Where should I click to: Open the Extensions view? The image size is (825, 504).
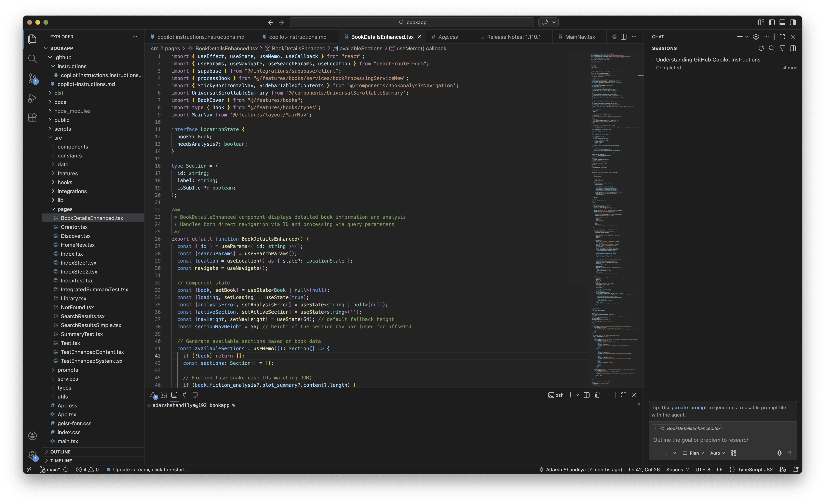(32, 117)
